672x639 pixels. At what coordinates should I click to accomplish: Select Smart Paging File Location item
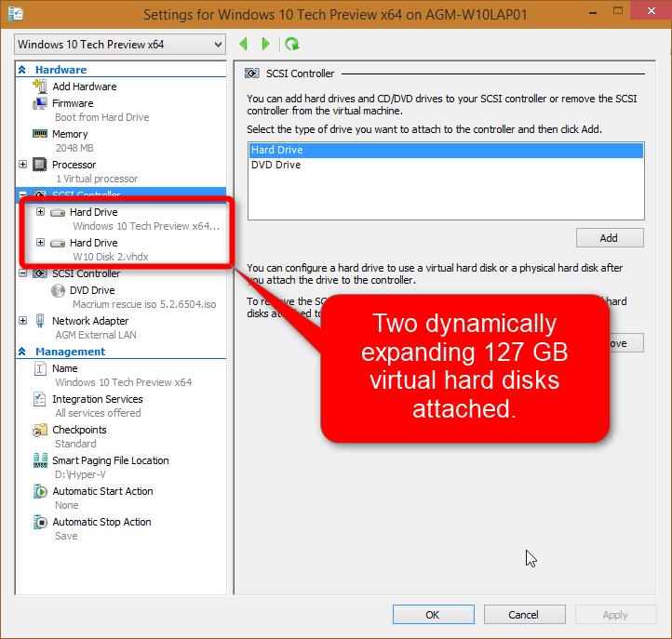[x=111, y=460]
